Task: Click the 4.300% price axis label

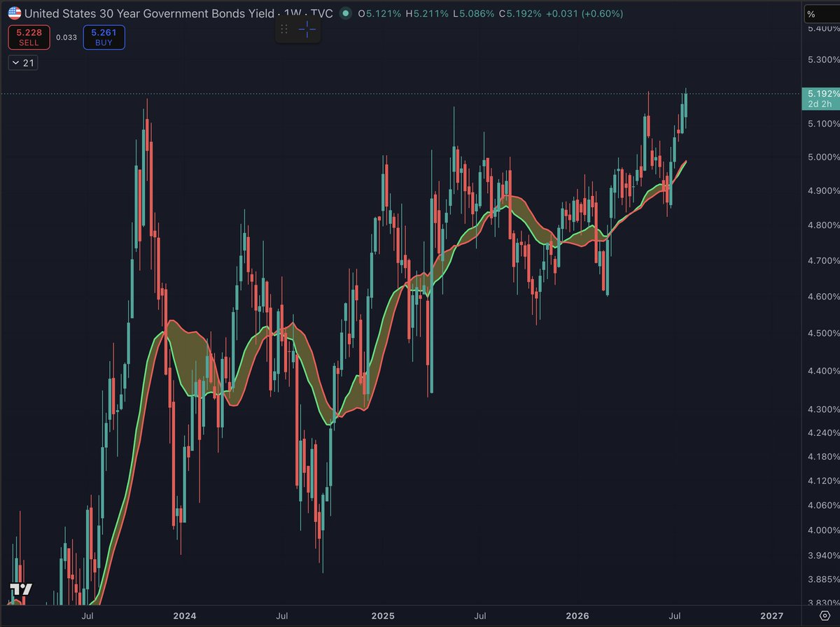Action: 822,409
